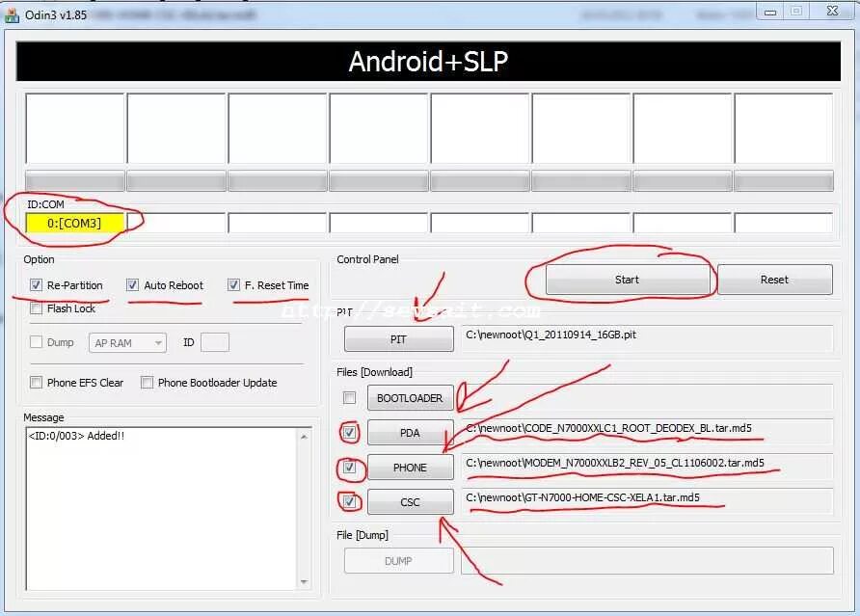Click the '<ID:0/003> Added!!' log line
This screenshot has height=616, width=860.
(77, 436)
